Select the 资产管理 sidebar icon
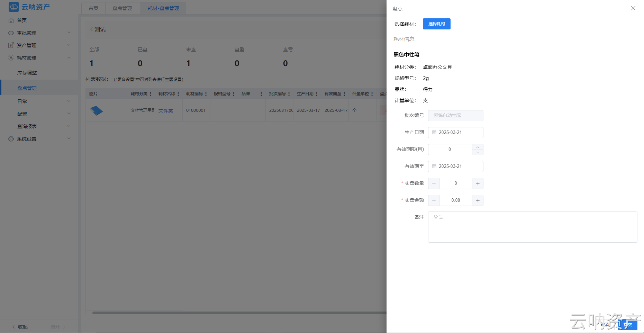This screenshot has height=333, width=644. click(x=11, y=45)
